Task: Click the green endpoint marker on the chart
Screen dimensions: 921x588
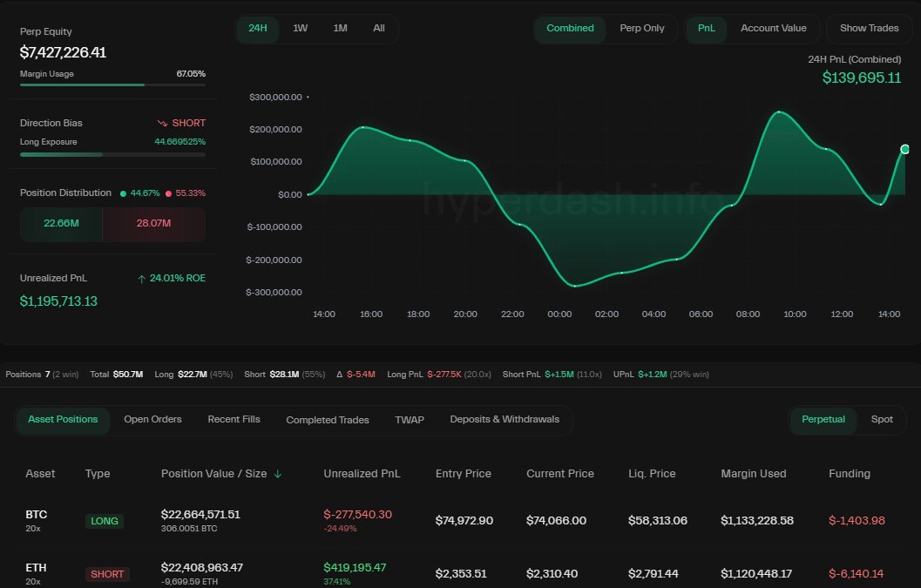Action: [x=905, y=149]
